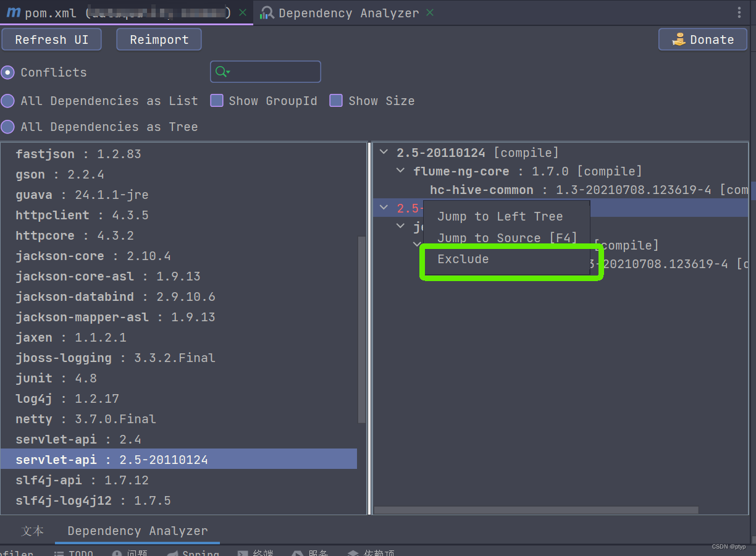Viewport: 756px width, 556px height.
Task: Collapse the flume-ng-core 1.7.0 node
Action: 400,171
